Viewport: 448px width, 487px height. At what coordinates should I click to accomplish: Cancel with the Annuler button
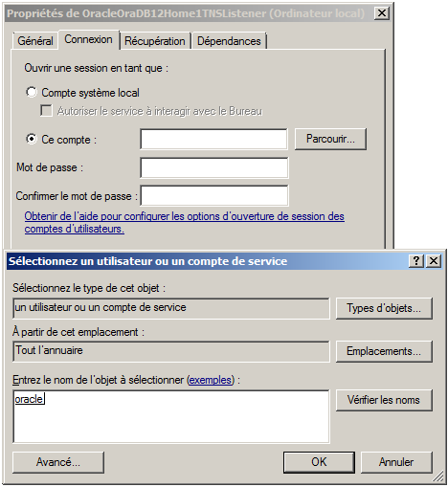pos(396,462)
